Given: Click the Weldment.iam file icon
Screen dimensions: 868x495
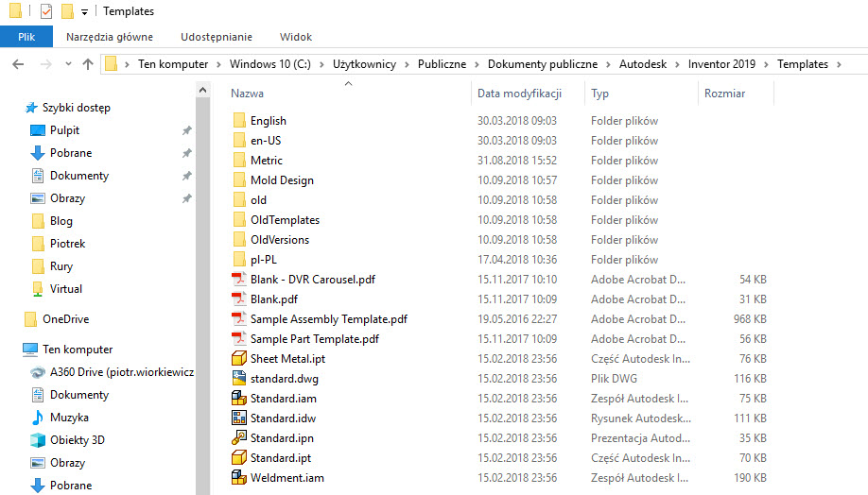Looking at the screenshot, I should [238, 478].
